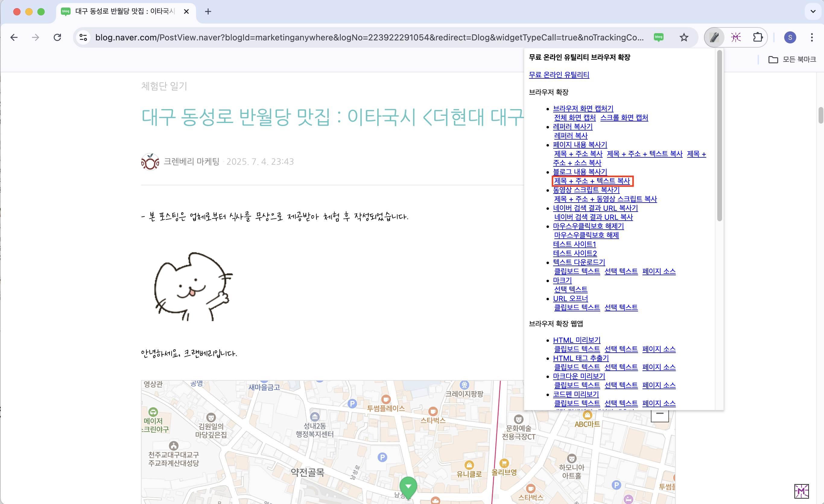The image size is (824, 504).
Task: Click 약전골목 label on the map
Action: click(x=307, y=472)
